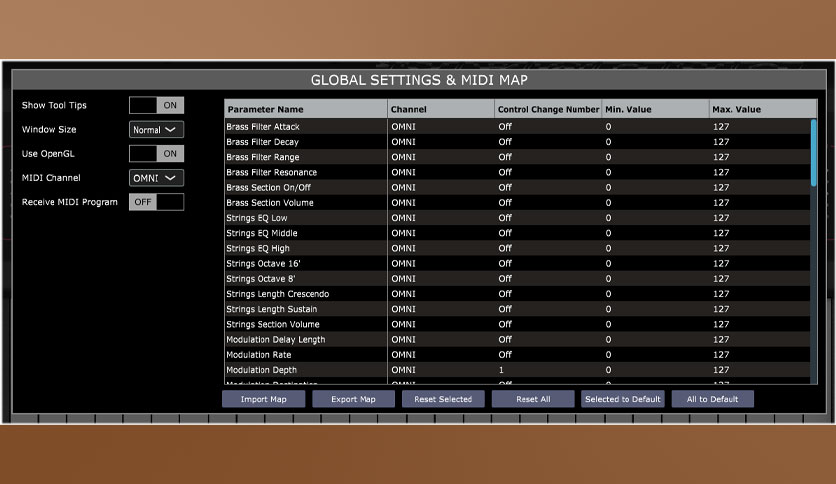This screenshot has height=484, width=836.
Task: Select the Strings EQ Middle row
Action: 517,233
